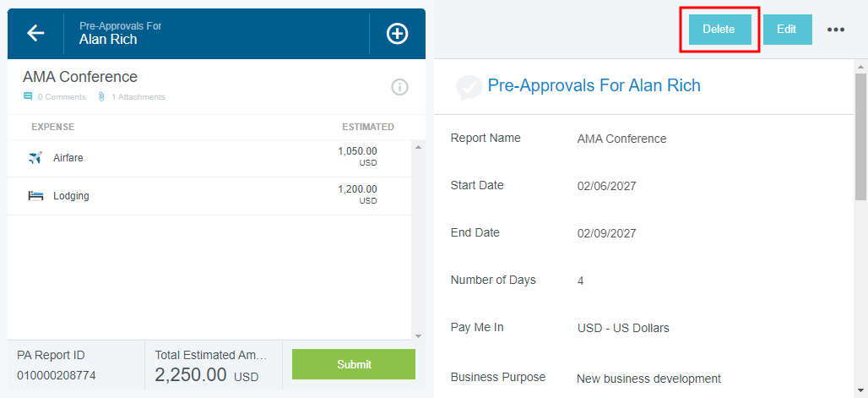
Task: Open the 0 Comments link
Action: (x=62, y=97)
